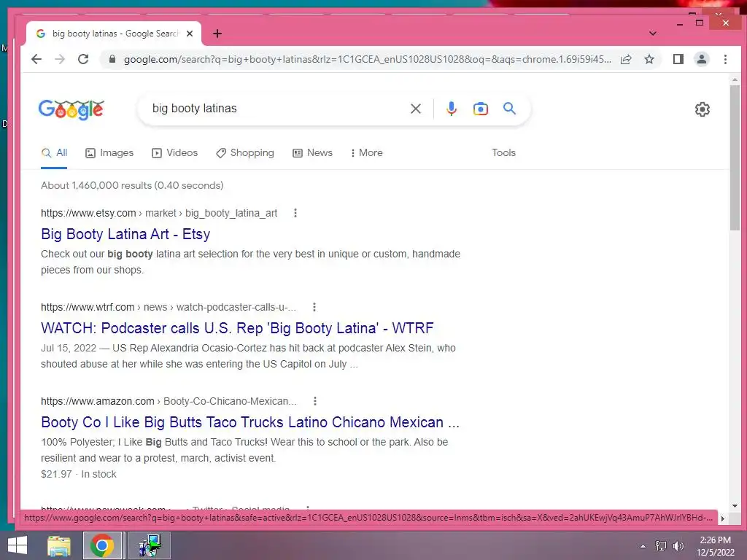The image size is (747, 560).
Task: Share this page icon in address bar
Action: (x=626, y=59)
